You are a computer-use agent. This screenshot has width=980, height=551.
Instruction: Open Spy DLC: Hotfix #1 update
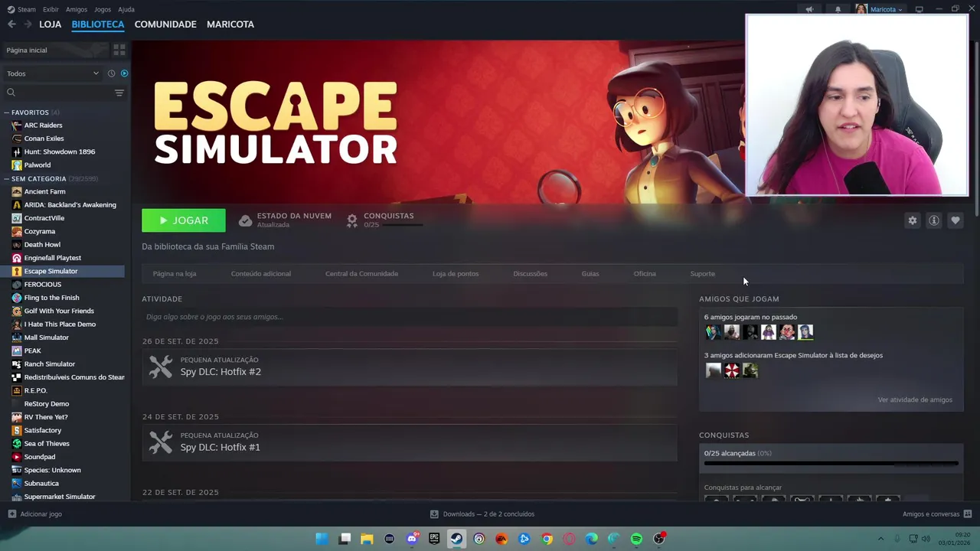[x=410, y=442]
